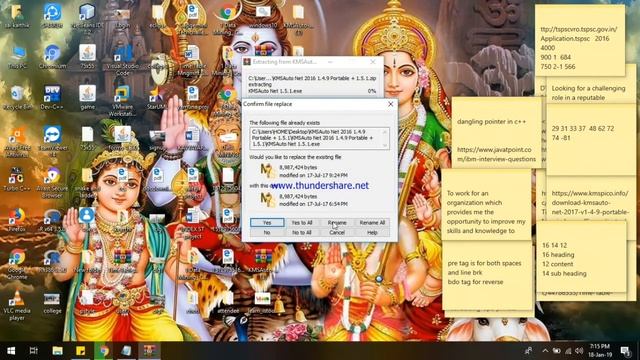This screenshot has width=640, height=360.
Task: Show hidden system tray icons
Action: point(545,351)
